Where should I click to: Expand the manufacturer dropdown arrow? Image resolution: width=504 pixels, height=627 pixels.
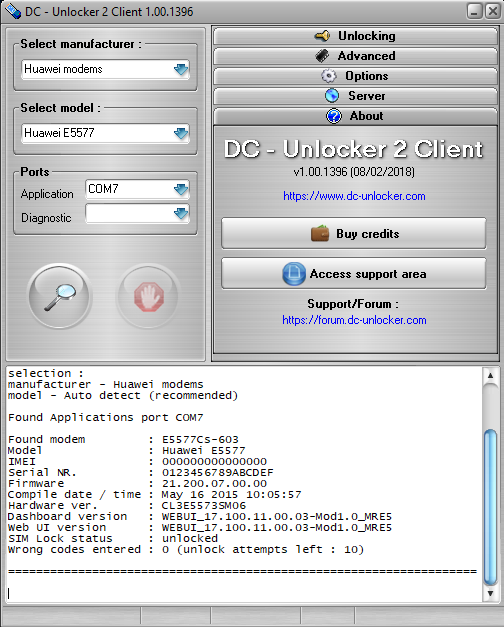click(181, 69)
